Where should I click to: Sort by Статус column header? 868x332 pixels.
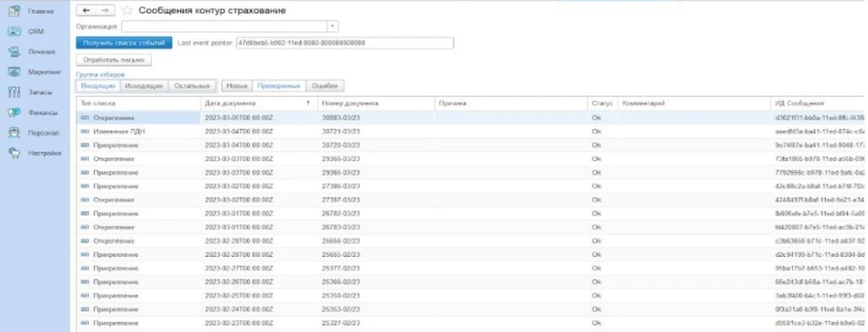click(603, 104)
